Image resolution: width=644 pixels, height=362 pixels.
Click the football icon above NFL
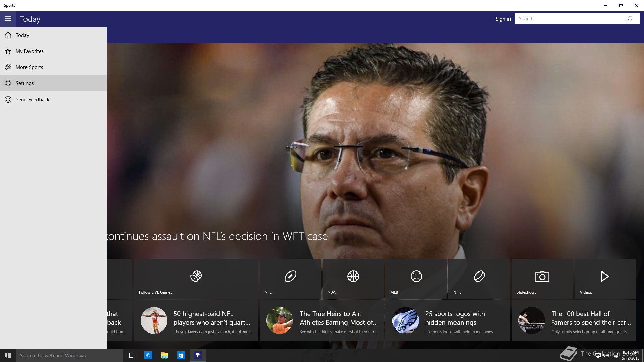point(290,276)
